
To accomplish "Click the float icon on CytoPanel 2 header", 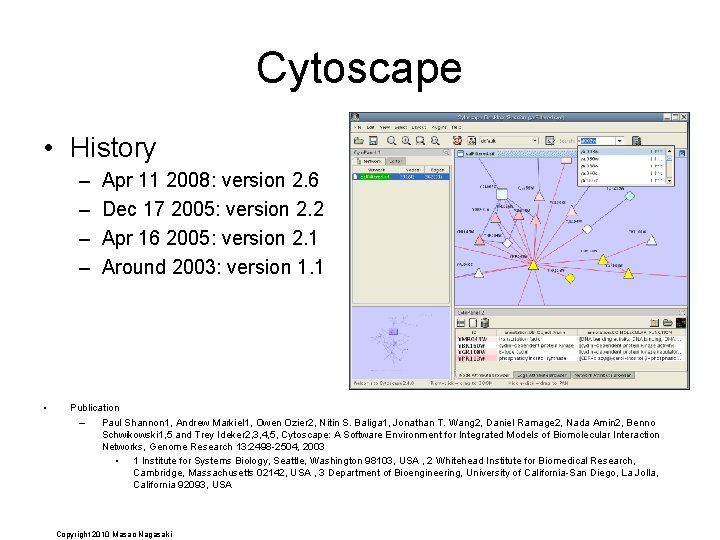I will click(x=682, y=312).
